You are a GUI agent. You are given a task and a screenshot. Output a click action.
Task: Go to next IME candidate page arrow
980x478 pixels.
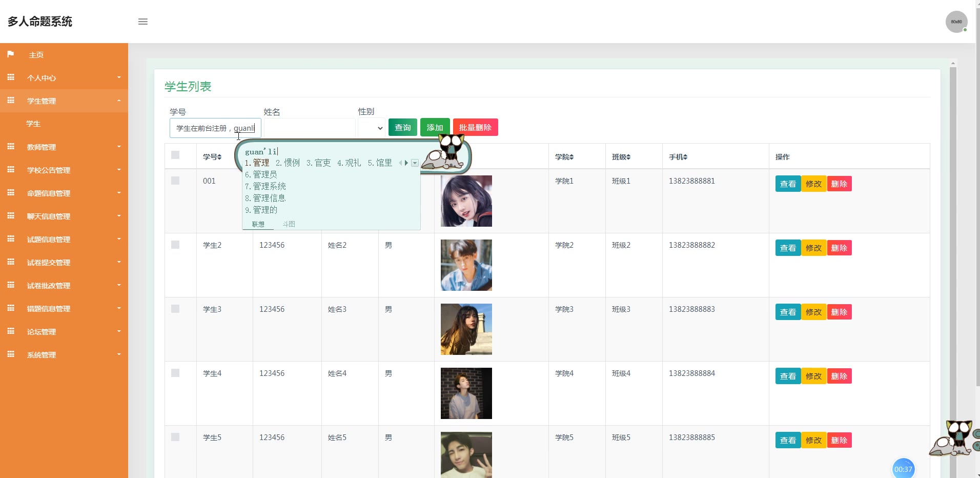point(406,163)
